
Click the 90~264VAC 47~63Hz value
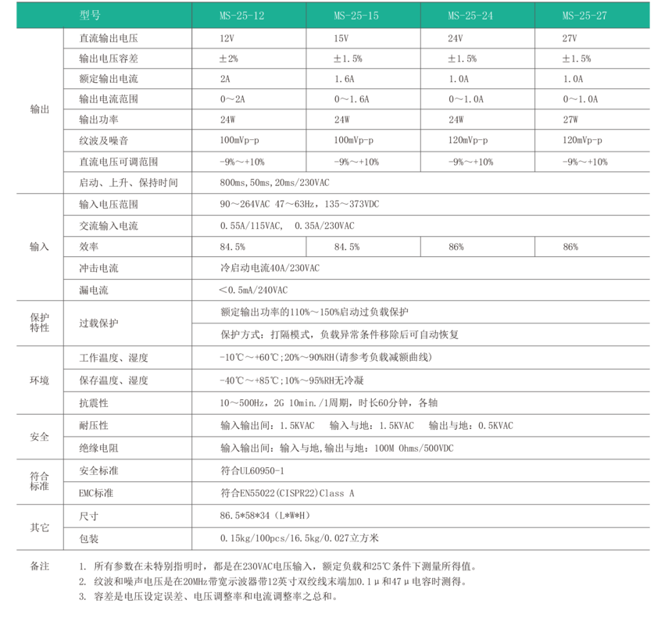(299, 204)
